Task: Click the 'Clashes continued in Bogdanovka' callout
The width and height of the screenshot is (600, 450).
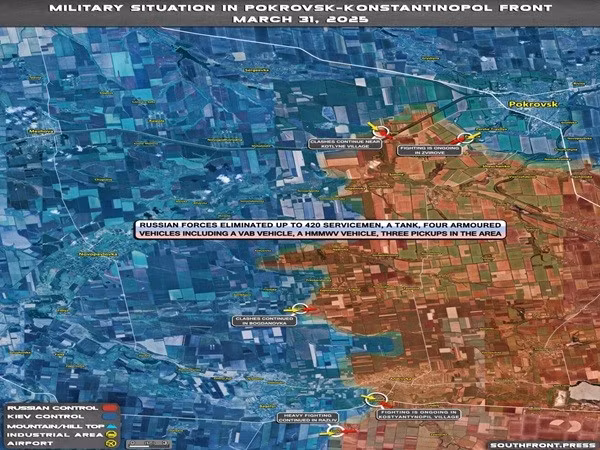Action: click(264, 321)
